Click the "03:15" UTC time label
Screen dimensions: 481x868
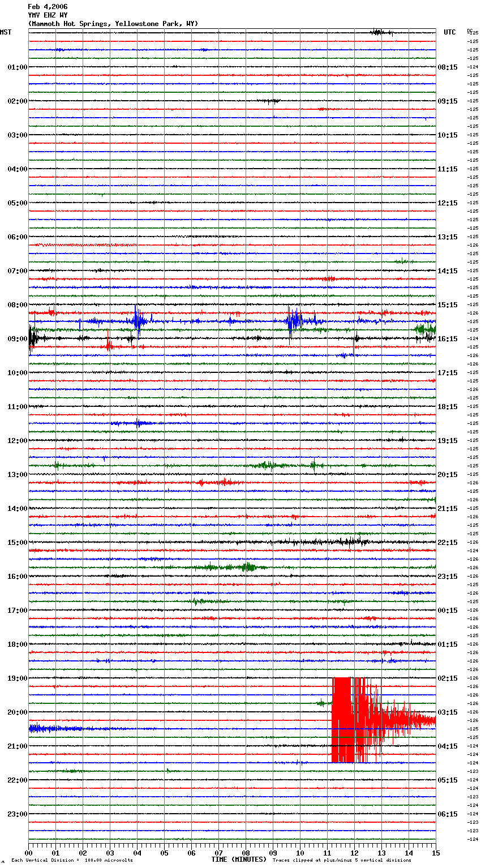coord(448,712)
